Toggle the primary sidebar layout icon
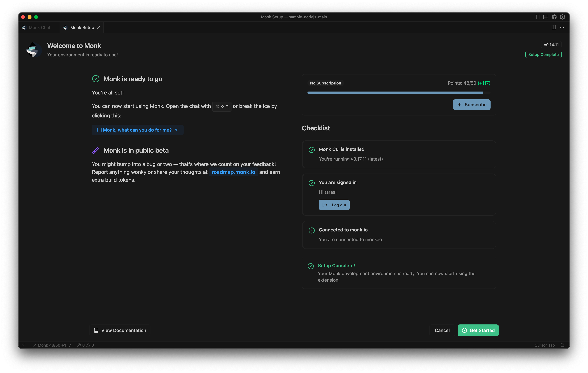588x373 pixels. [537, 17]
